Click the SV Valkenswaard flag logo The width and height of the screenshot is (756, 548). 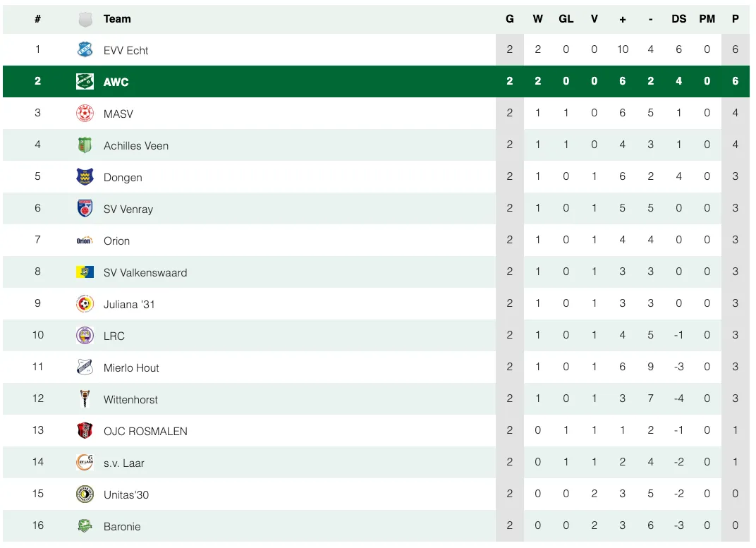85,272
